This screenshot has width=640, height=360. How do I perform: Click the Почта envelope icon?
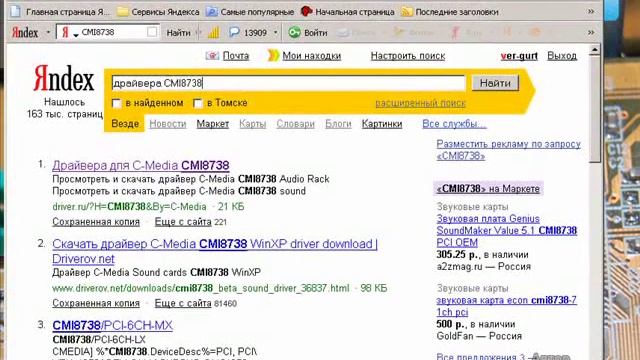click(212, 56)
